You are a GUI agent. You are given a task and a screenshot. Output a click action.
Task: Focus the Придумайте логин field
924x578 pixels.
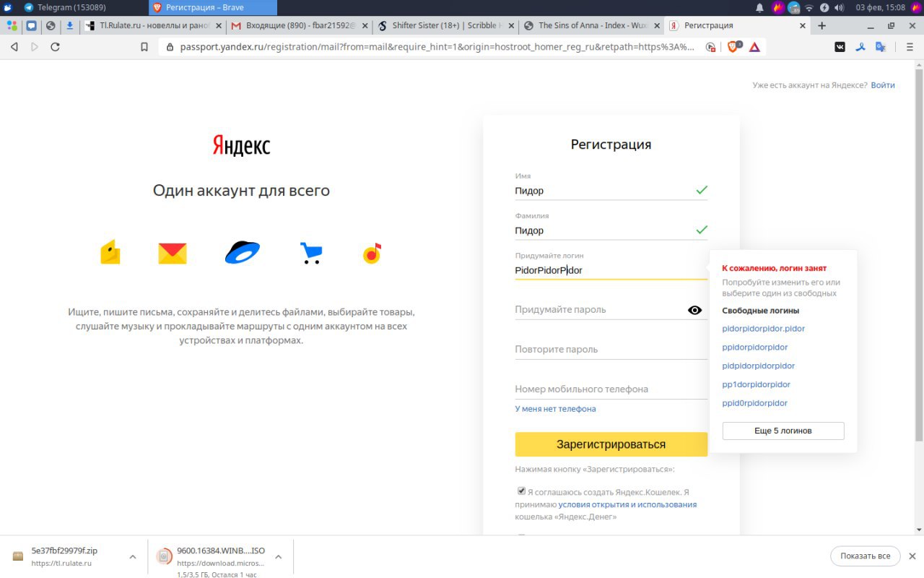(x=611, y=270)
